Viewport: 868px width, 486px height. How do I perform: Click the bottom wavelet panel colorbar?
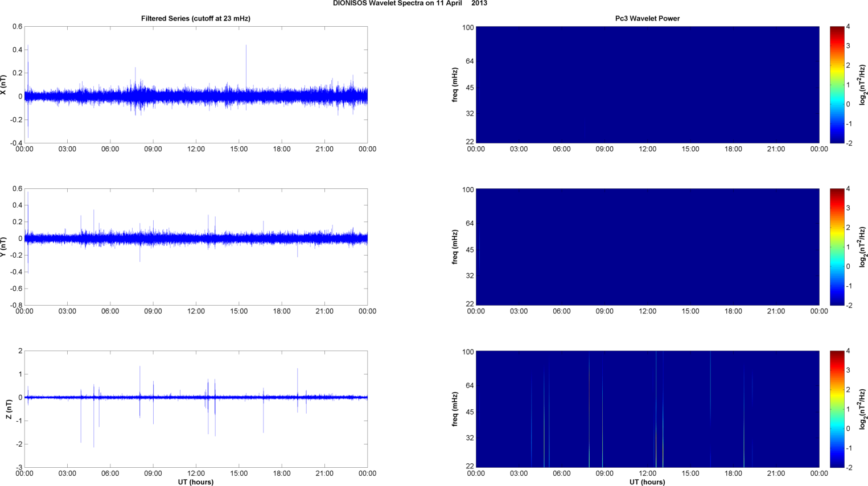[x=837, y=409]
